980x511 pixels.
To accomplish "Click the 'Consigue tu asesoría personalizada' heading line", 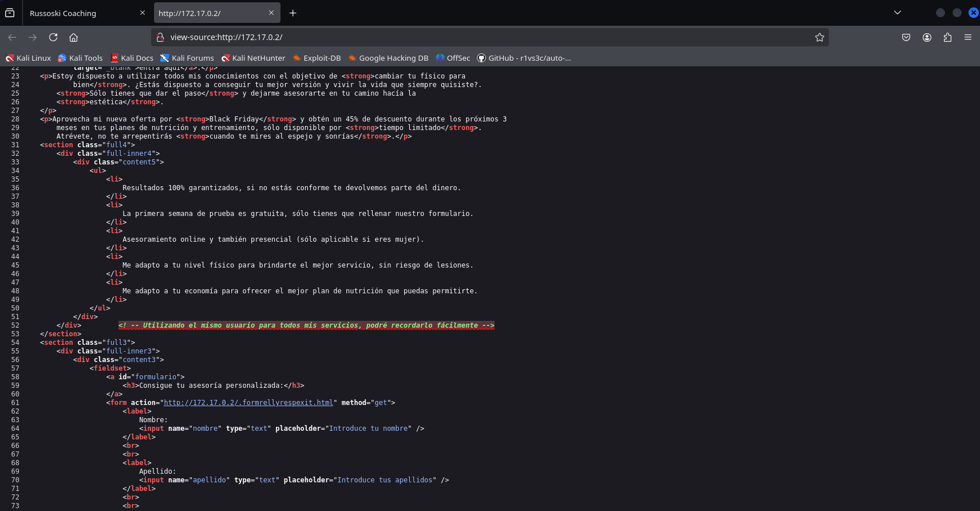I will [214, 386].
